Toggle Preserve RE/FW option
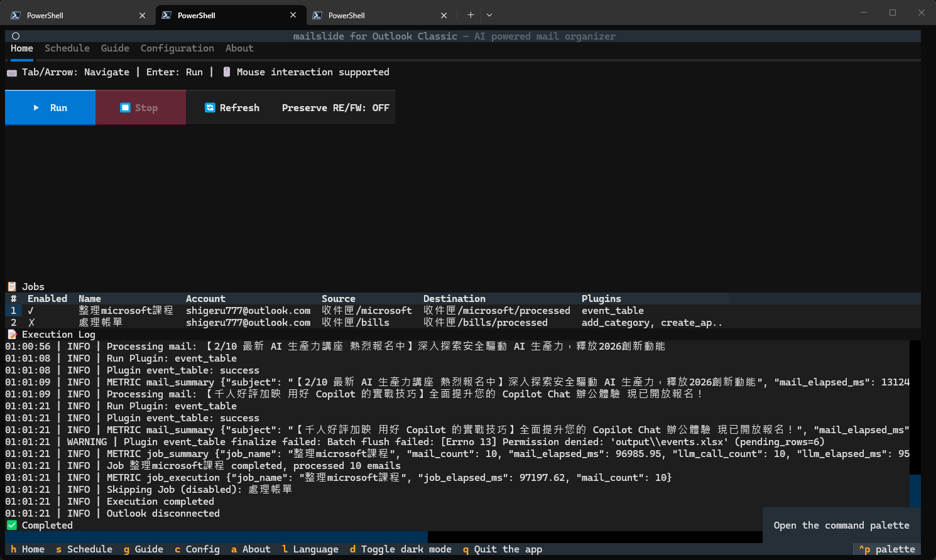Viewport: 936px width, 560px height. click(335, 108)
